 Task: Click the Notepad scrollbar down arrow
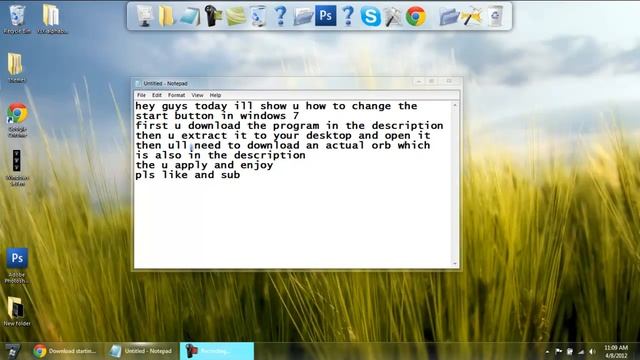click(455, 264)
